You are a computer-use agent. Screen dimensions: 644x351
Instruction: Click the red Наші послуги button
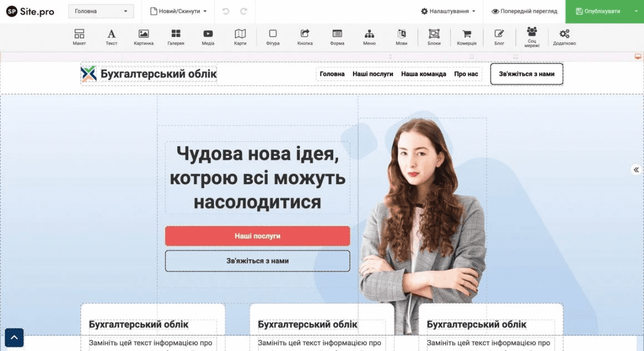258,236
